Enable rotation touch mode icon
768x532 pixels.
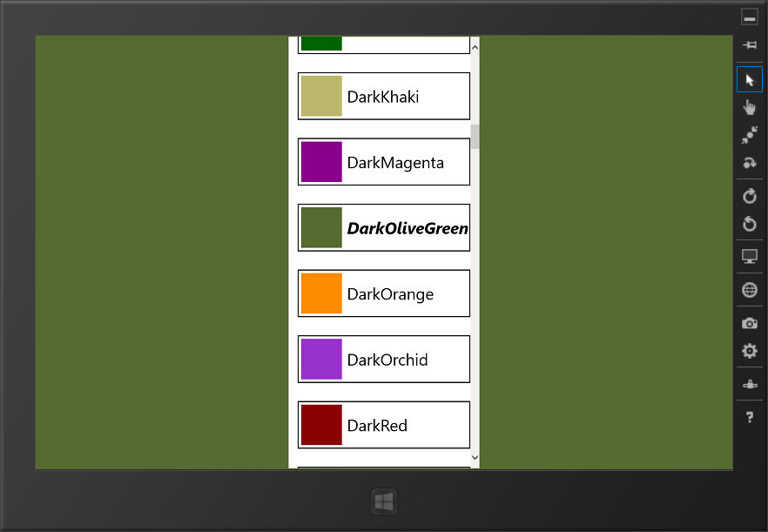750,163
